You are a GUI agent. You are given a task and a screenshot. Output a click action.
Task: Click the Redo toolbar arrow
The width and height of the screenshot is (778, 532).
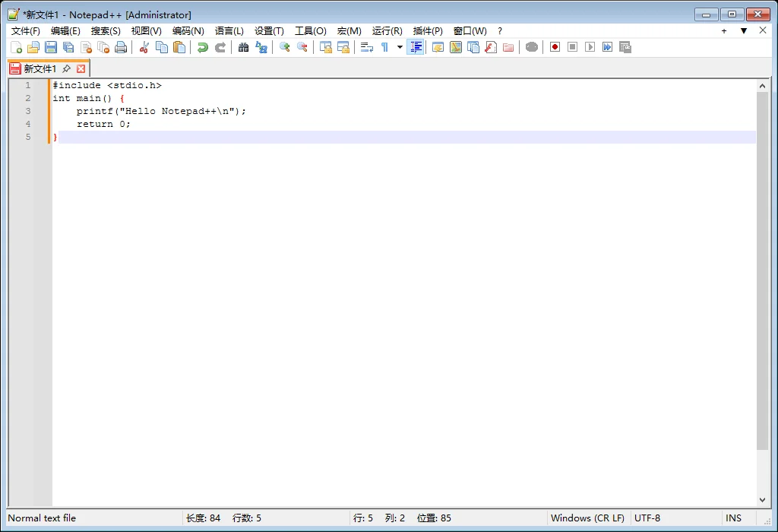[220, 47]
